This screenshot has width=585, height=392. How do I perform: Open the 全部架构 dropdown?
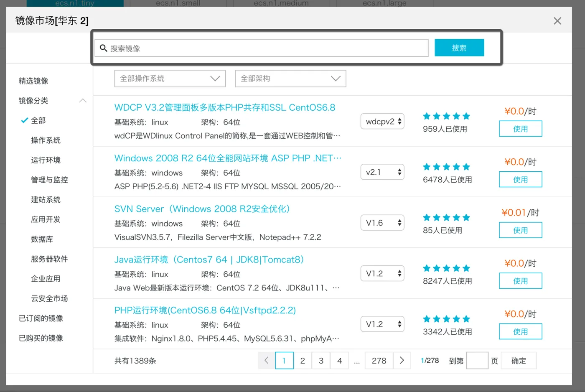[x=290, y=79]
